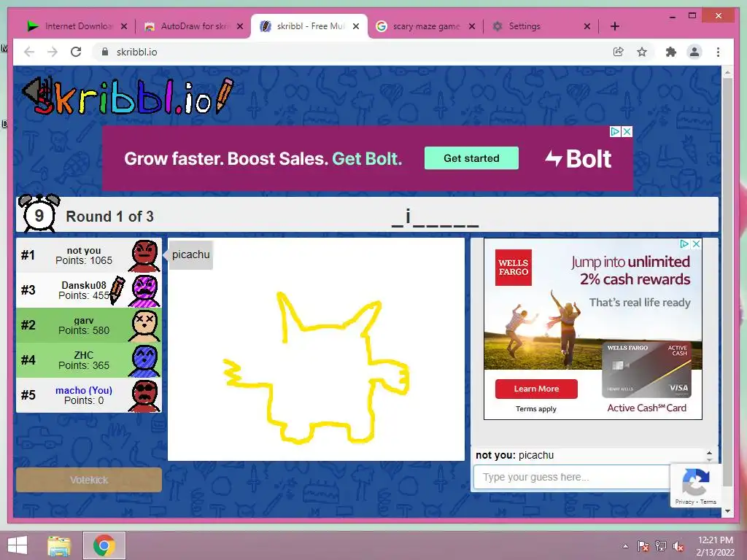
Task: Click the browser back arrow
Action: [29, 52]
